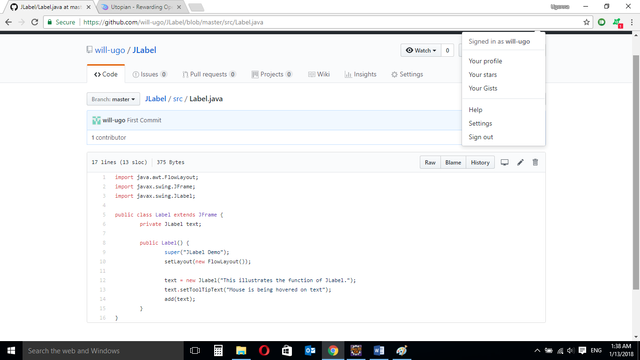
Task: Open the First Commit message link
Action: pyautogui.click(x=144, y=120)
